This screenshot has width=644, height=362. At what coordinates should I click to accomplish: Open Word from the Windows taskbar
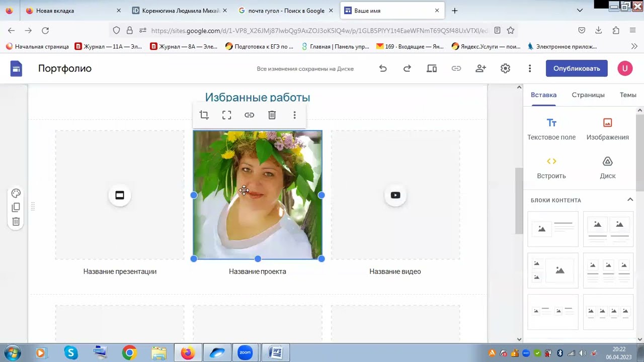click(275, 353)
